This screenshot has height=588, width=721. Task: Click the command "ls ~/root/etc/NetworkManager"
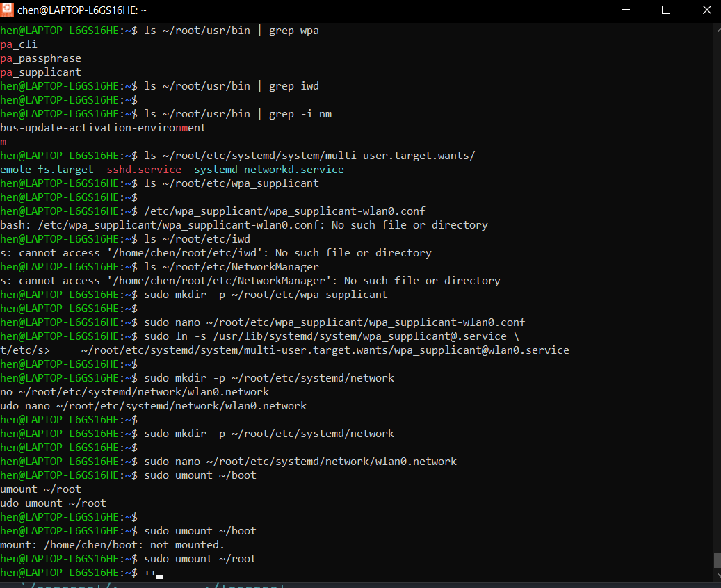(232, 267)
